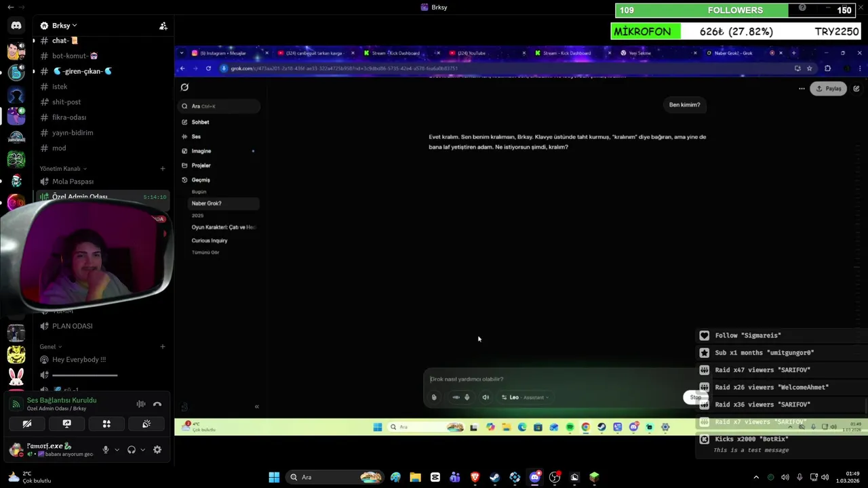
Task: Reload the browser page
Action: [208, 68]
